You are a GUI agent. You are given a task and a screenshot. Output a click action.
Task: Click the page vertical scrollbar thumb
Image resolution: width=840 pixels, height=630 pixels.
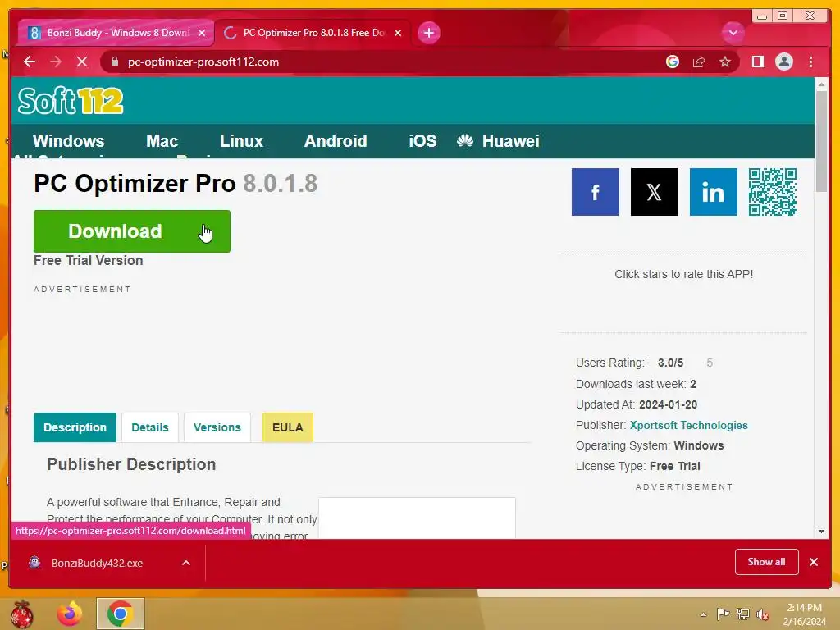(821, 141)
